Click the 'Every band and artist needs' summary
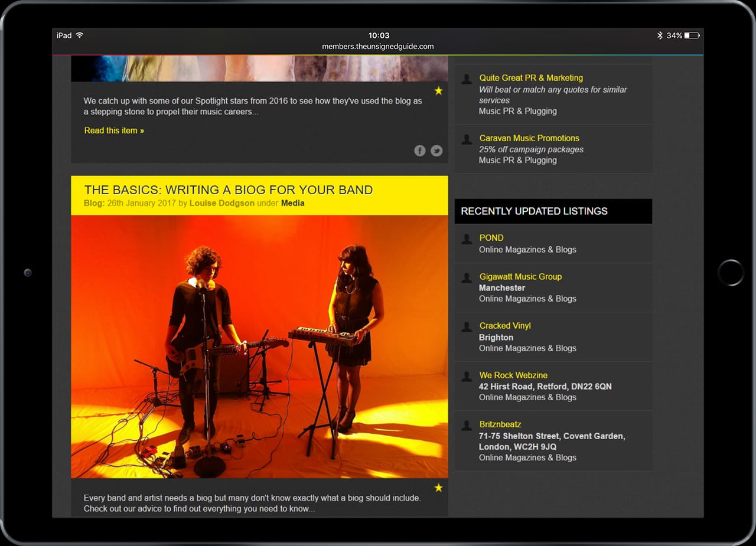The width and height of the screenshot is (756, 546). click(252, 503)
